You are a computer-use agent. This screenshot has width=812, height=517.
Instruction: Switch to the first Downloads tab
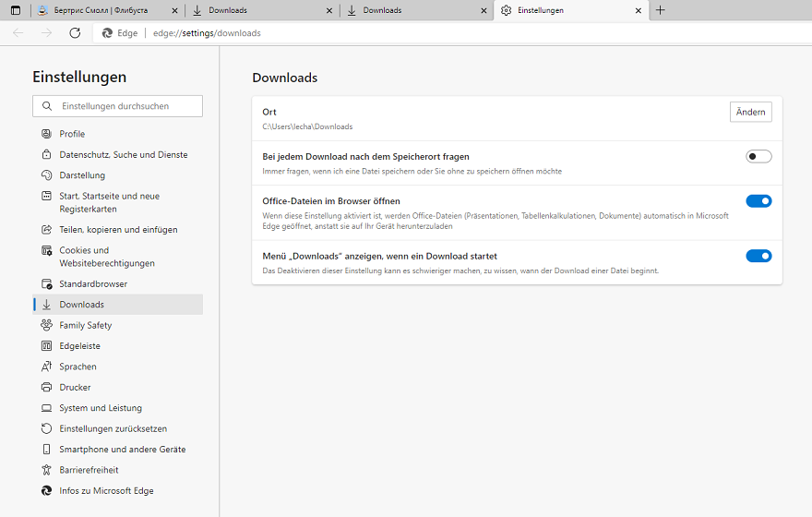[228, 10]
